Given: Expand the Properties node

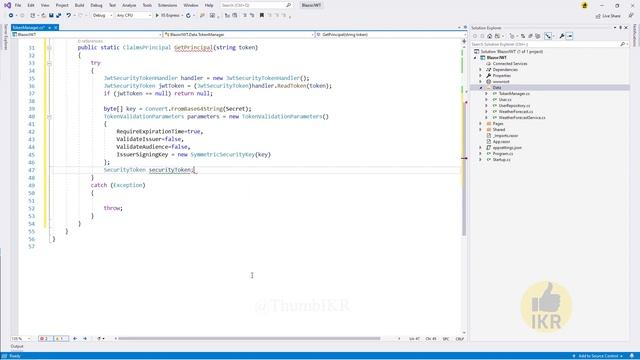Looking at the screenshot, I should coord(480,76).
